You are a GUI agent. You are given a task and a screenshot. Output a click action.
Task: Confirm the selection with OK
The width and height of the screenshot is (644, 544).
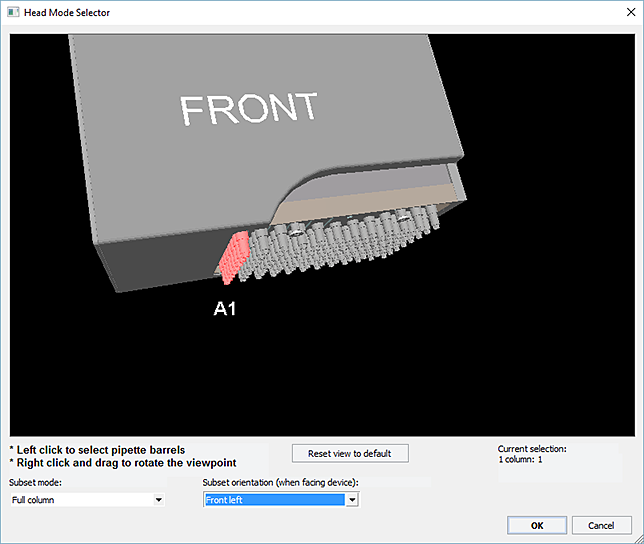(536, 525)
